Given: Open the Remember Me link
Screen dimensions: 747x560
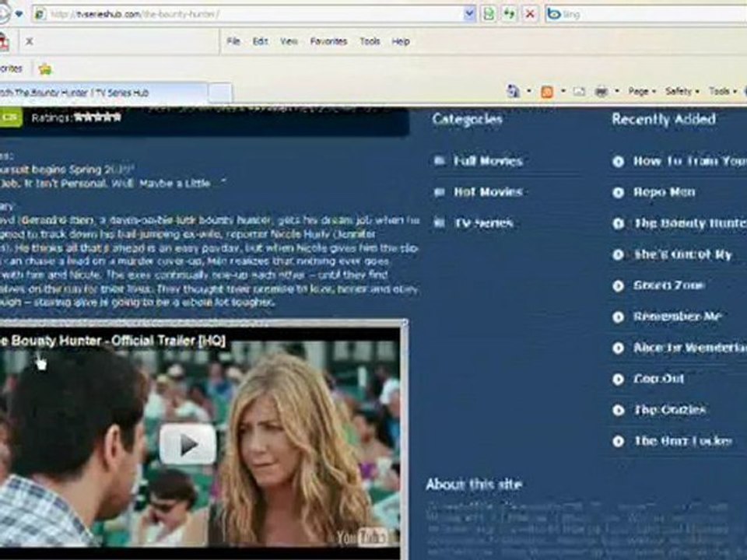Looking at the screenshot, I should pos(677,317).
